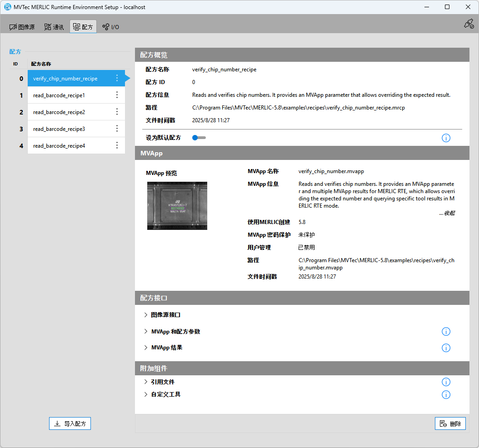Image resolution: width=479 pixels, height=448 pixels.
Task: Switch to the 图像源 tab
Action: (x=22, y=27)
